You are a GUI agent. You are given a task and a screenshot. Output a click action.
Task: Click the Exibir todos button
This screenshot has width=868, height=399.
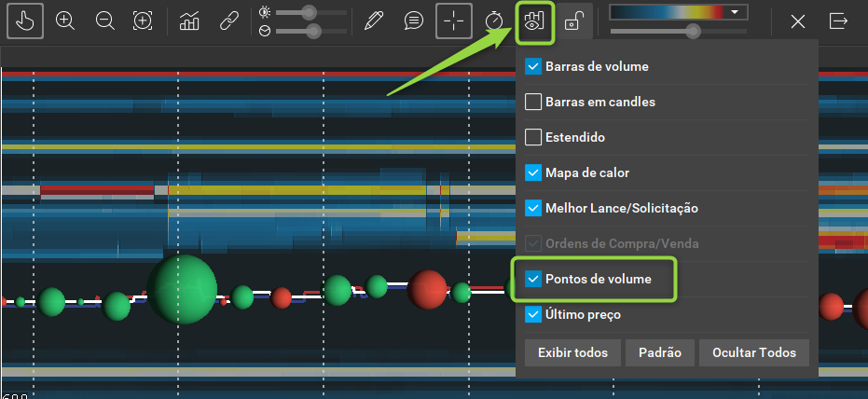tap(572, 352)
